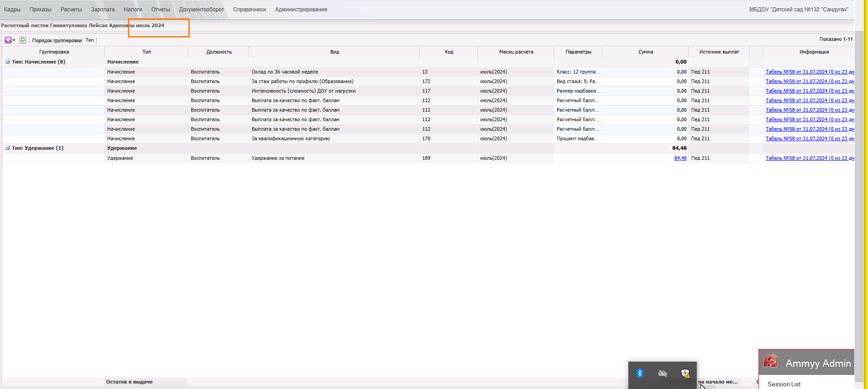Open the Отчеты menu
This screenshot has width=868, height=389.
(160, 10)
